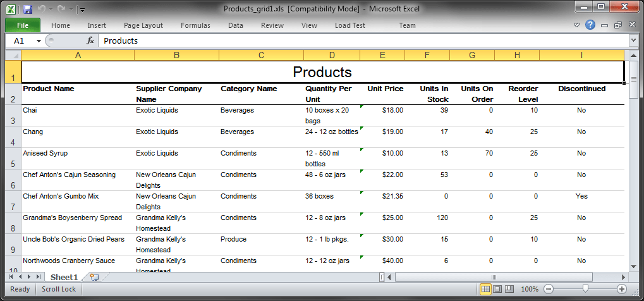Click the Name Box showing A1
This screenshot has height=301, width=644.
[x=20, y=40]
